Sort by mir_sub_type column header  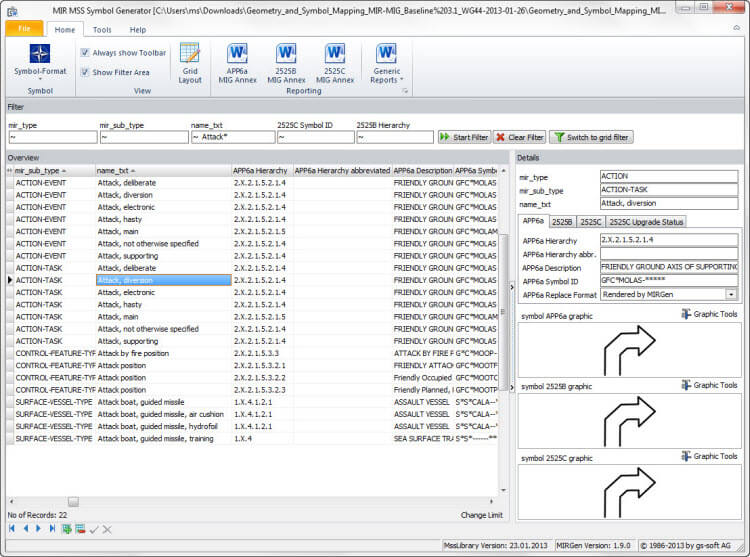[55, 171]
